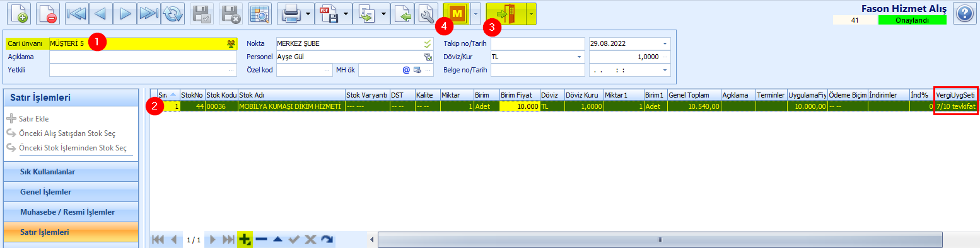
Task: Export as PDF with the PDF save icon
Action: coord(329,14)
